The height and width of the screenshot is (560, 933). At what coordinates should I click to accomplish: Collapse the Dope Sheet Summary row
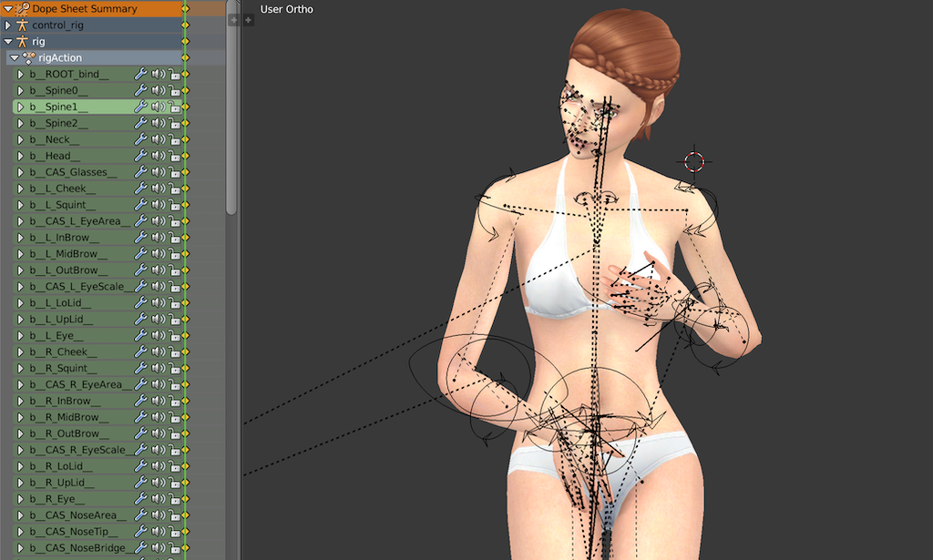coord(7,8)
